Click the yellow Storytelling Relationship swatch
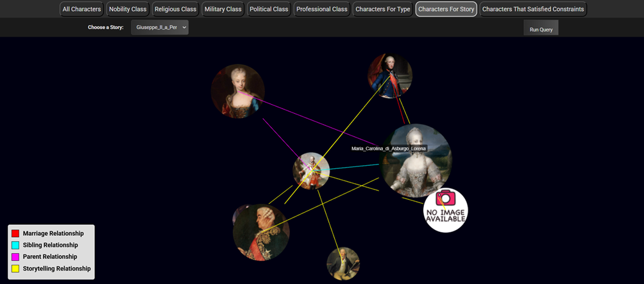 tap(15, 269)
